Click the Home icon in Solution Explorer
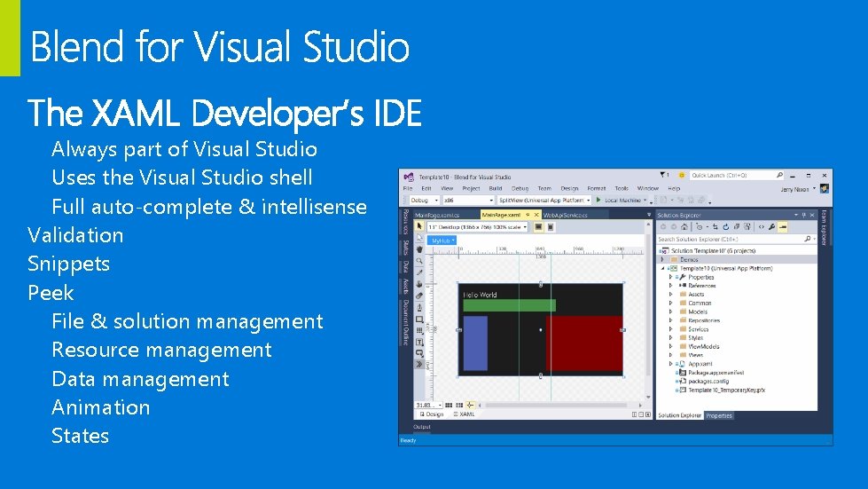Screen dimensions: 868x489 pos(684,226)
